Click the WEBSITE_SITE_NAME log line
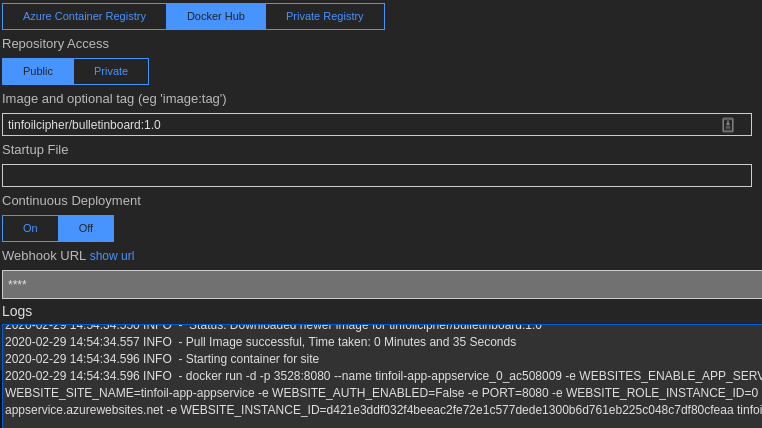Viewport: 762px width, 428px height. 380,393
